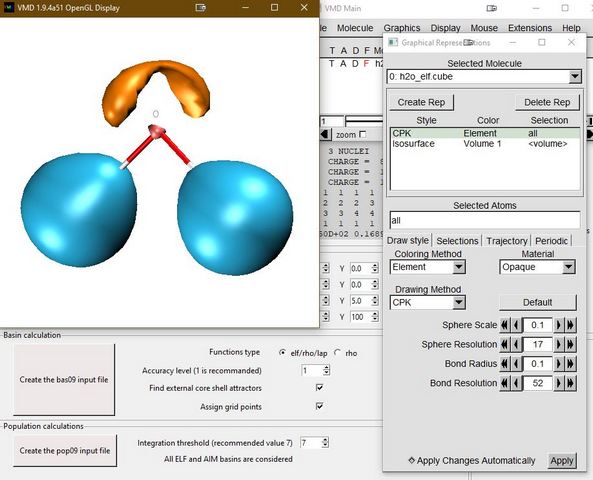Increase Bond Resolution by large step arrow
The width and height of the screenshot is (593, 480).
pos(570,383)
